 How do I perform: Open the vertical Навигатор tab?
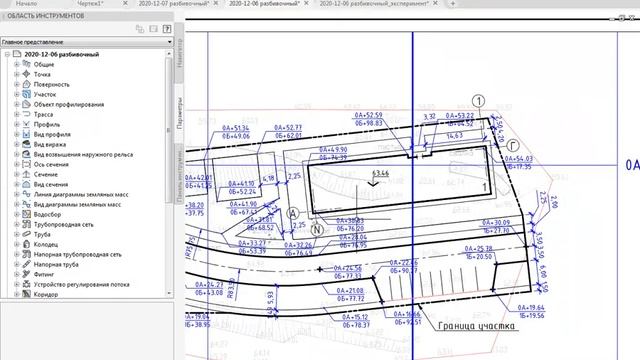[x=180, y=53]
